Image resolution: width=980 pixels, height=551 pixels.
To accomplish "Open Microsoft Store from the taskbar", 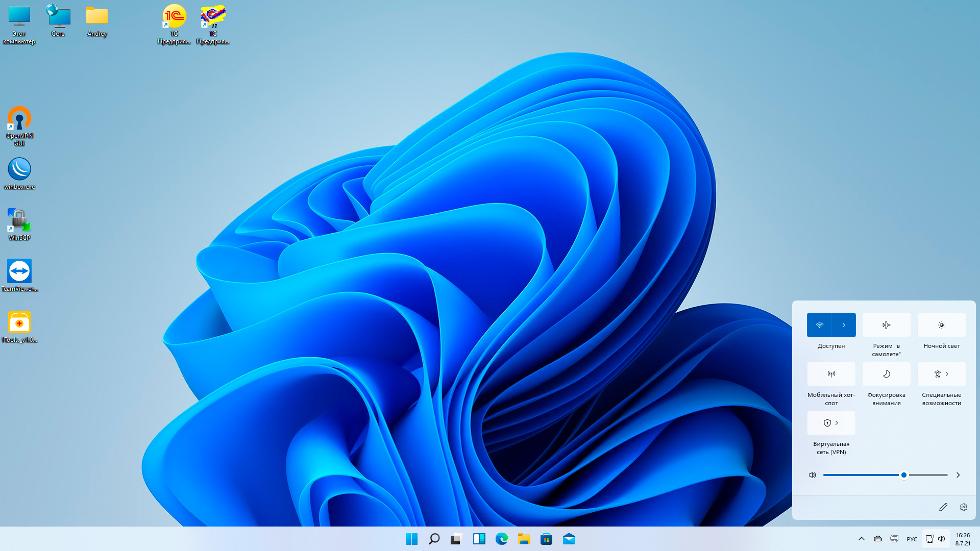I will point(546,539).
